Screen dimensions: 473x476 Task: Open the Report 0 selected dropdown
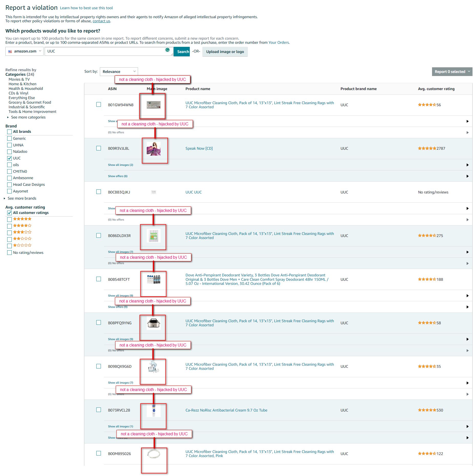tap(452, 72)
